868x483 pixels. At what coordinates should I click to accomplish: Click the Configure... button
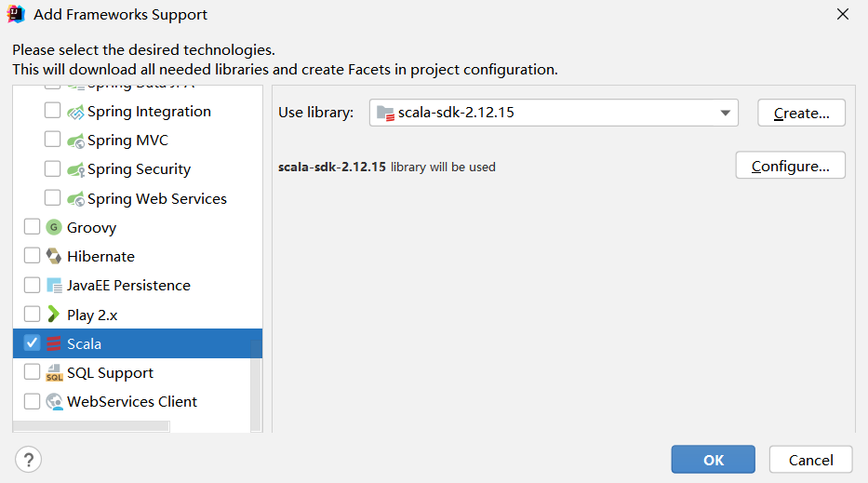coord(790,166)
